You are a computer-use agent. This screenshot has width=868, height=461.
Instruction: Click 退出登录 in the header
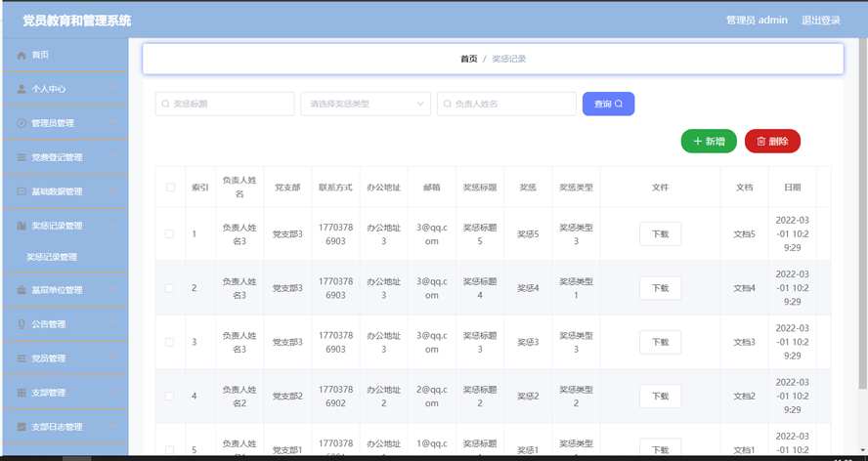tap(821, 20)
